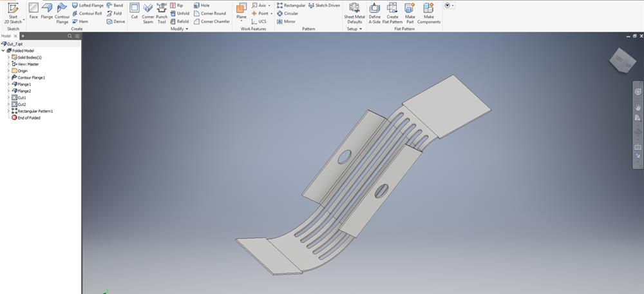Open the Axis dropdown arrow
The image size is (644, 294).
269,5
